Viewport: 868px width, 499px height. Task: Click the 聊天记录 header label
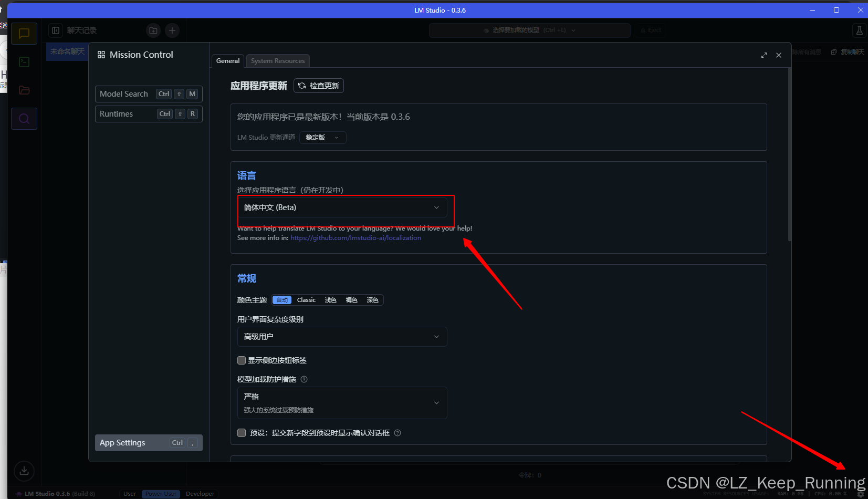(x=82, y=30)
